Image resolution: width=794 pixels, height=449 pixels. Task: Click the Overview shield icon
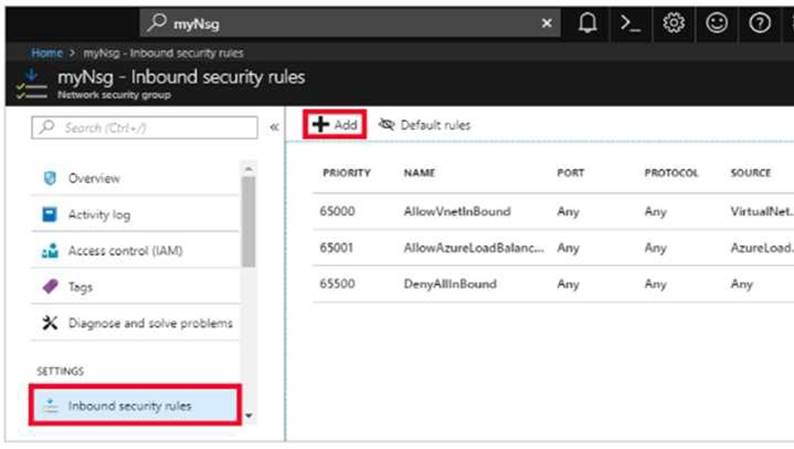50,178
